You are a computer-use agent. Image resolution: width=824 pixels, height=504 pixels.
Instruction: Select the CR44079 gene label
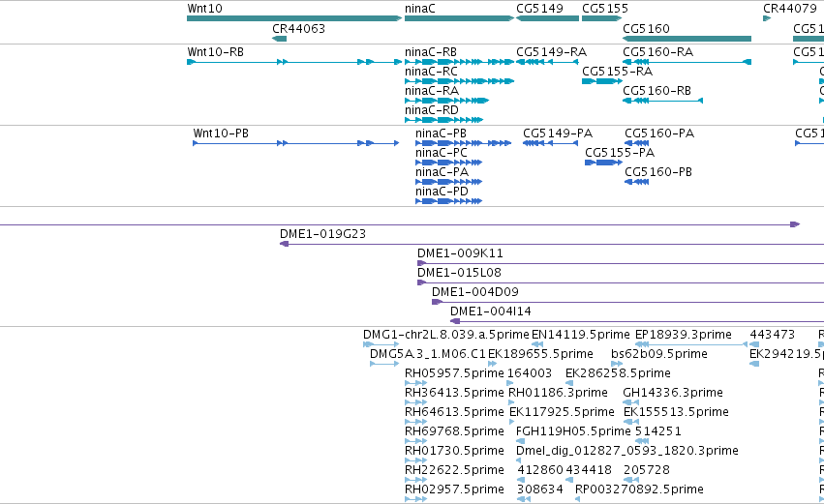point(790,9)
